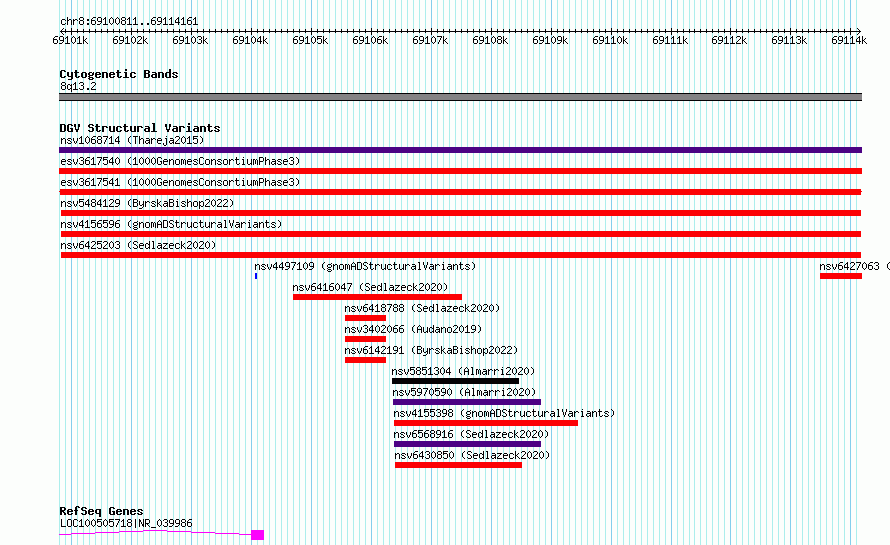Open nsv4497109 (gnomADStructuralVariants) label
The image size is (890, 545).
pos(365,266)
